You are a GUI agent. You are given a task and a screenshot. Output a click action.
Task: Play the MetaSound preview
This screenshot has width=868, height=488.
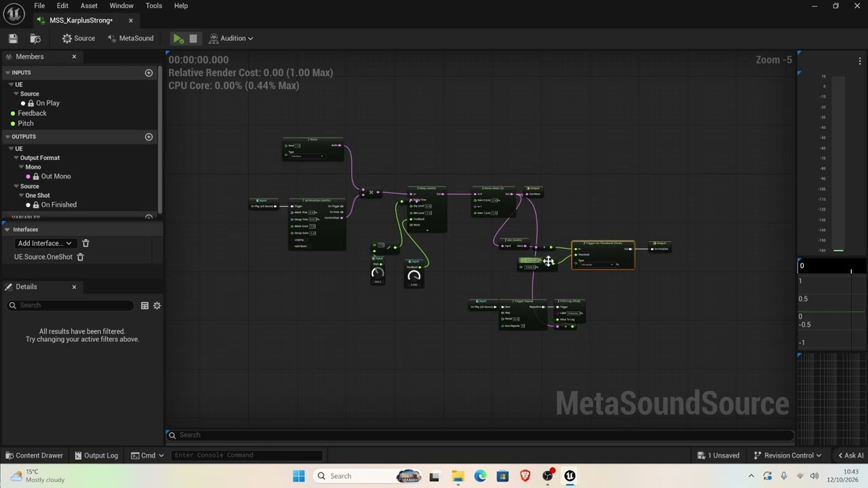pyautogui.click(x=178, y=39)
